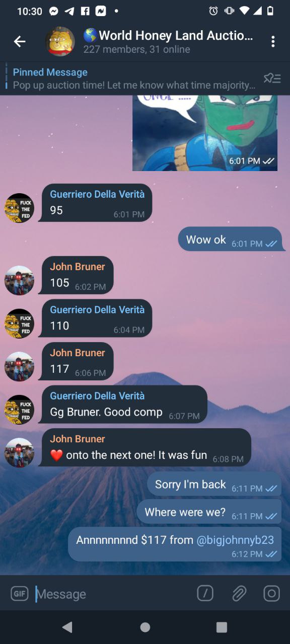Image resolution: width=290 pixels, height=644 pixels.
Task: Tap the @bigjohnnyb23 mention link
Action: (235, 540)
